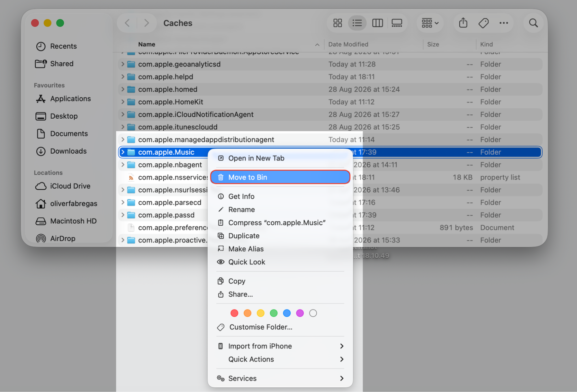This screenshot has height=392, width=577.
Task: Select the 18 KB property list file
Action: (x=330, y=177)
